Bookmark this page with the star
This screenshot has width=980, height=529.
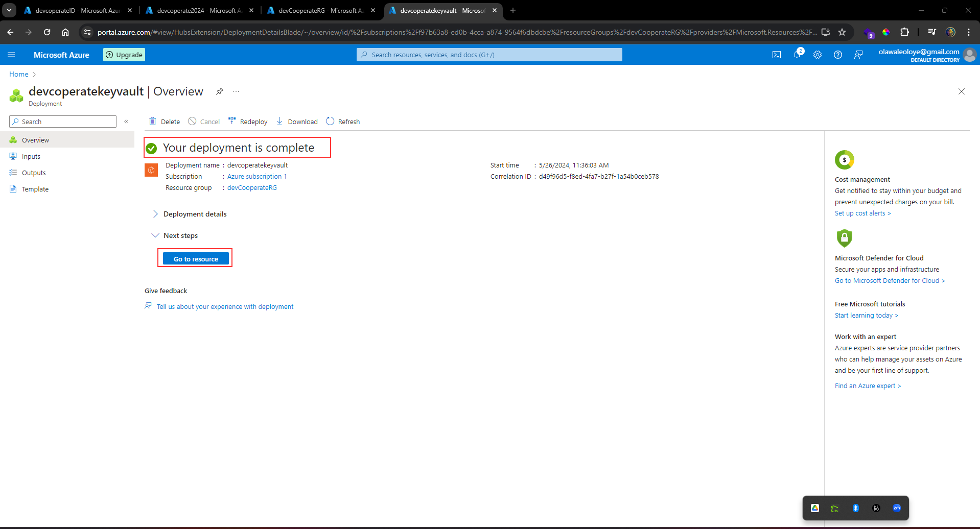(842, 32)
